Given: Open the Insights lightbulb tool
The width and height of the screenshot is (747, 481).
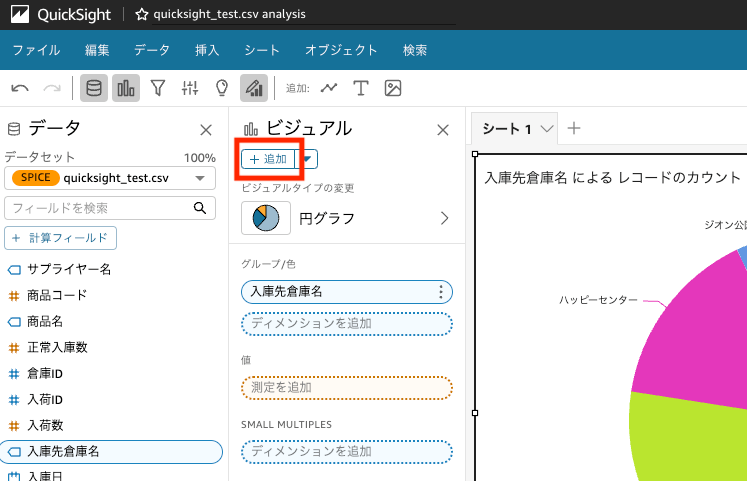Looking at the screenshot, I should coord(222,88).
